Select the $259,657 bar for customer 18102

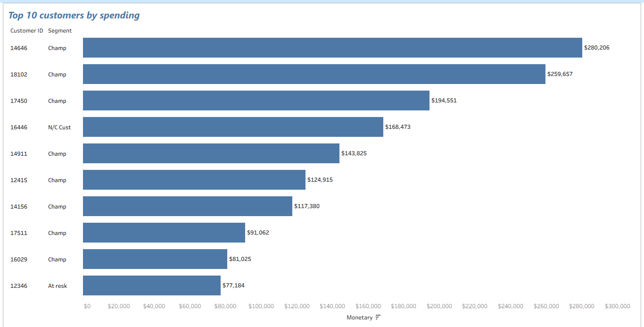click(314, 74)
